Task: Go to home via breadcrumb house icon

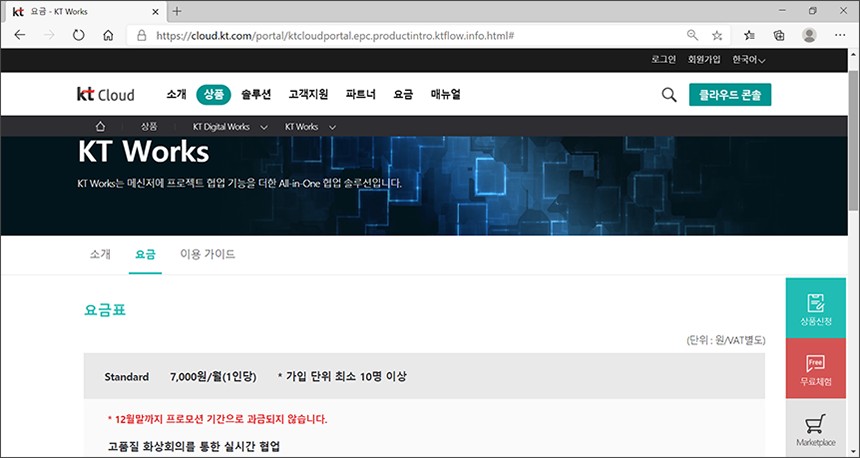Action: tap(100, 127)
